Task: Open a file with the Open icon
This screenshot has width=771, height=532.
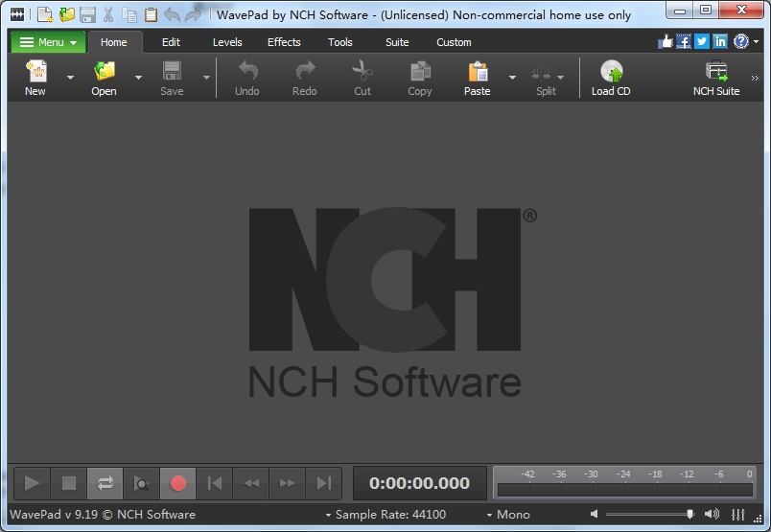Action: [x=105, y=71]
